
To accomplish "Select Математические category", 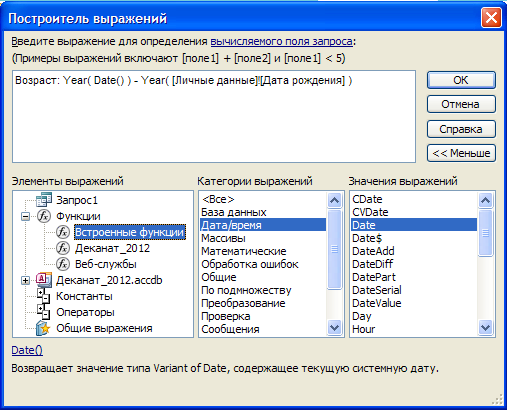I will coord(263,251).
